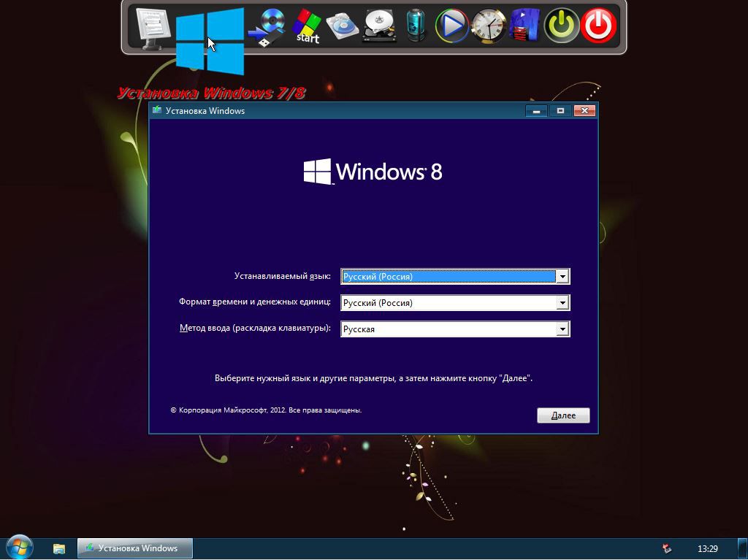Expand the "Устанавливаемый язык" dropdown

click(563, 276)
